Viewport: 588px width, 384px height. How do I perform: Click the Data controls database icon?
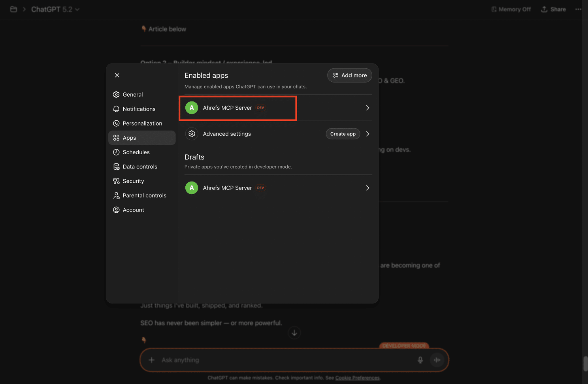click(116, 167)
